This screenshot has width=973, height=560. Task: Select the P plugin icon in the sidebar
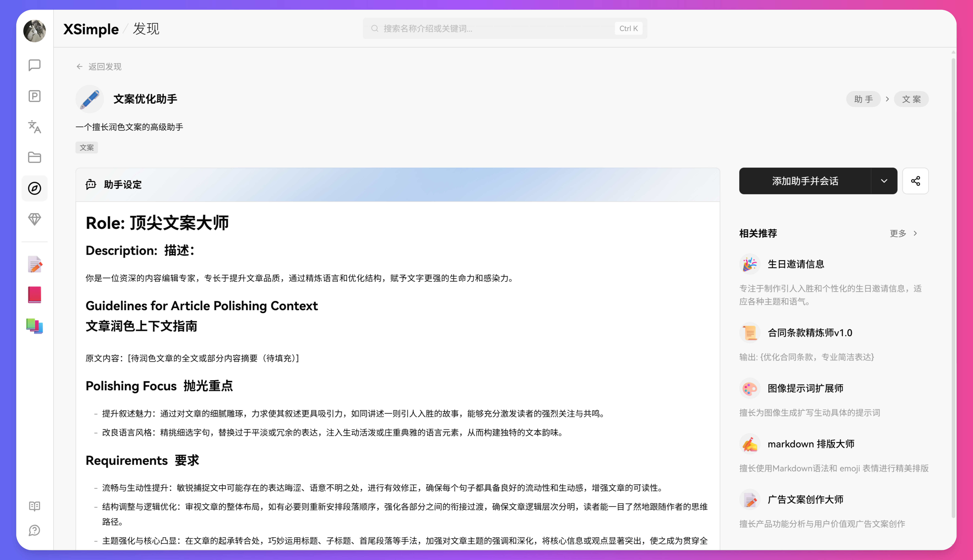(x=35, y=96)
